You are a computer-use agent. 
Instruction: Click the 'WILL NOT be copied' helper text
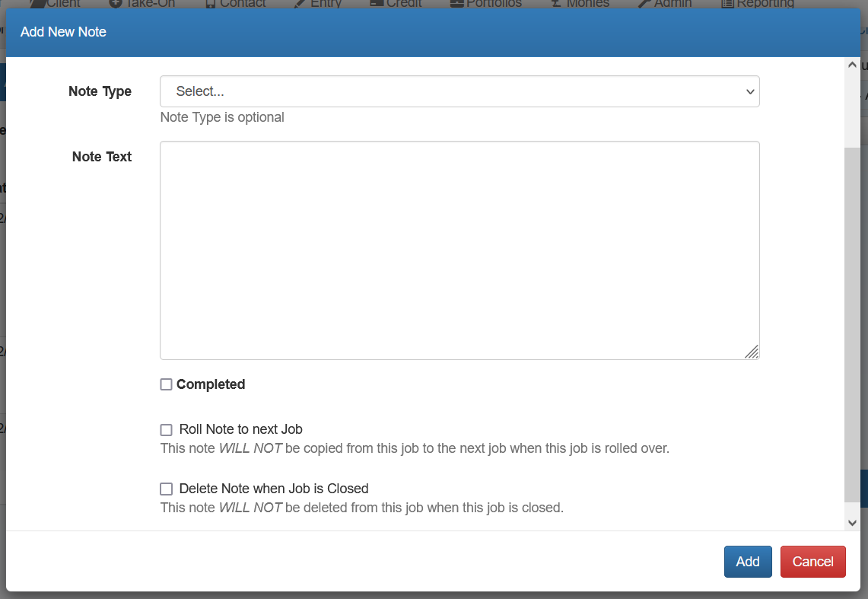tap(415, 448)
